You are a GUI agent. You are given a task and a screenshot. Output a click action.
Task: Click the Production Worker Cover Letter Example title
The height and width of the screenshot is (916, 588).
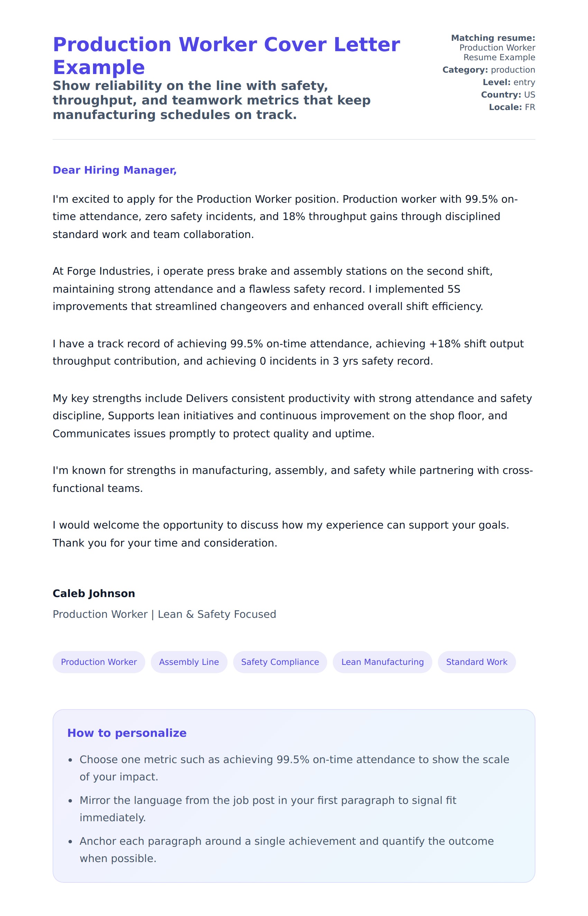(226, 56)
